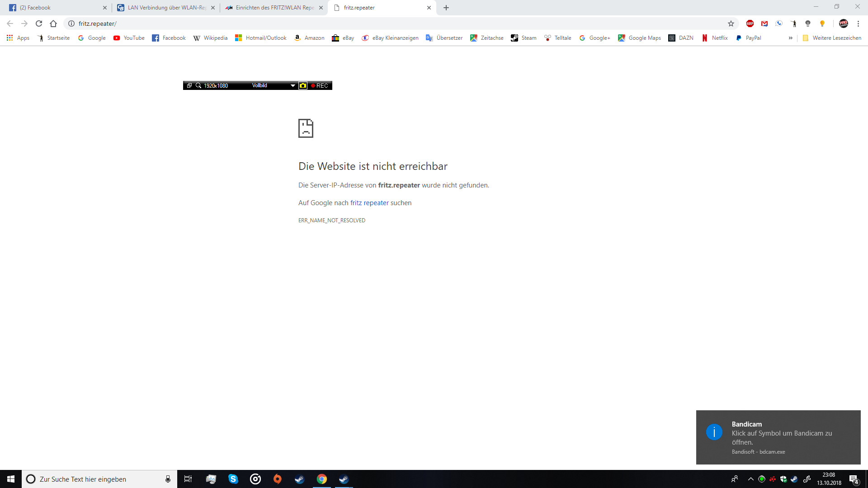Open the YouTube bookmark
The width and height of the screenshot is (868, 488).
tap(129, 38)
